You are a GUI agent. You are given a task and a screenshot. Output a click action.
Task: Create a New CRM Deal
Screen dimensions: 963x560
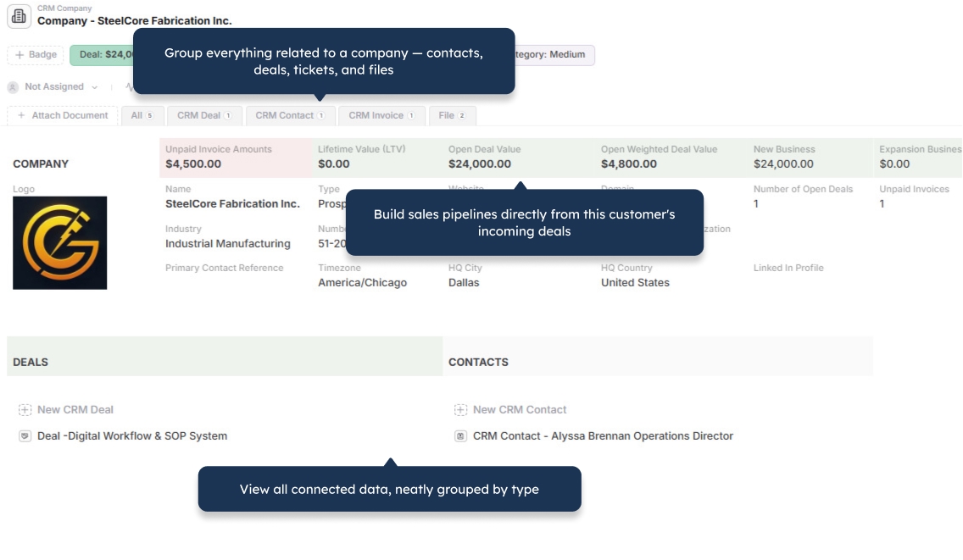click(75, 409)
